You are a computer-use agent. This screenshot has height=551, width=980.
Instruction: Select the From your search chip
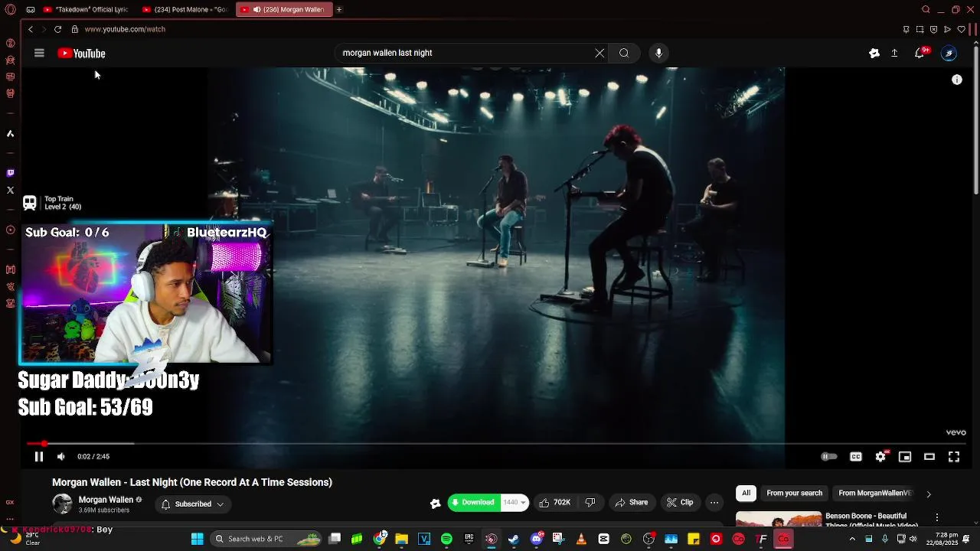pos(794,493)
